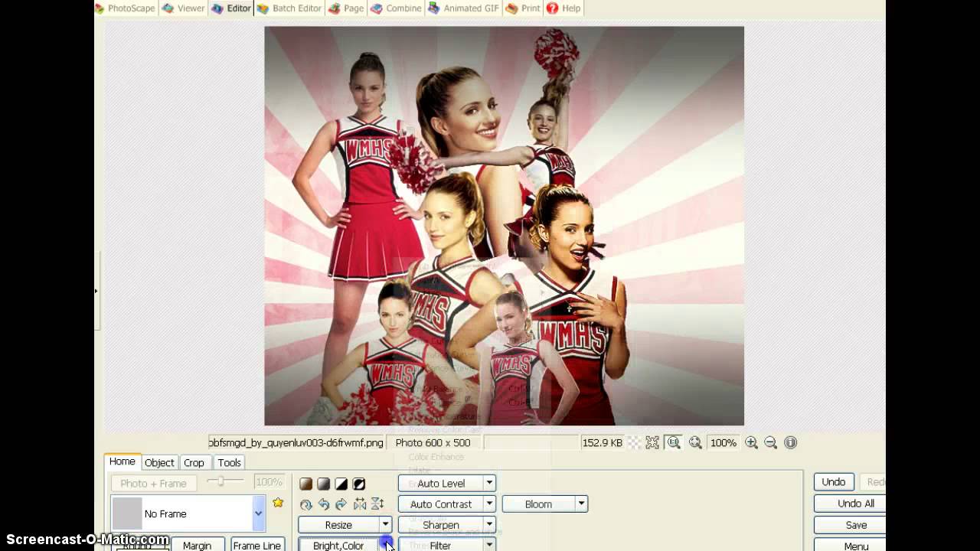Rotate the photo 90° clockwise
The height and width of the screenshot is (551, 980).
[x=341, y=504]
